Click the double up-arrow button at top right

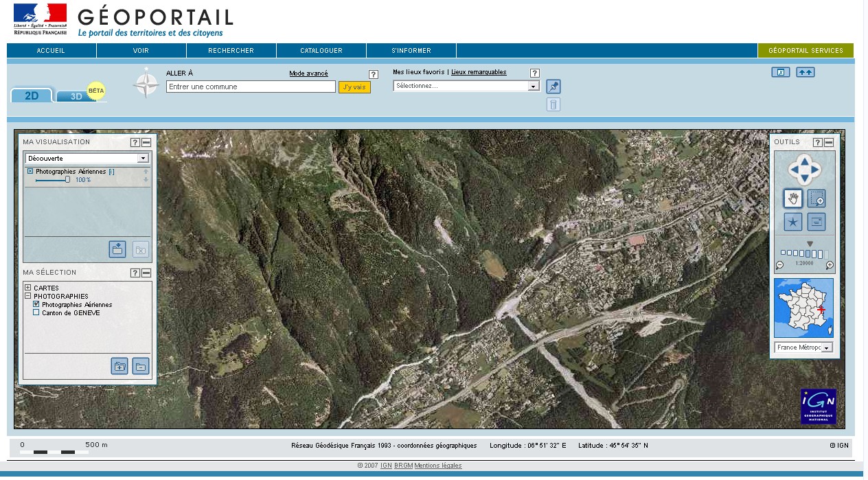pos(806,72)
